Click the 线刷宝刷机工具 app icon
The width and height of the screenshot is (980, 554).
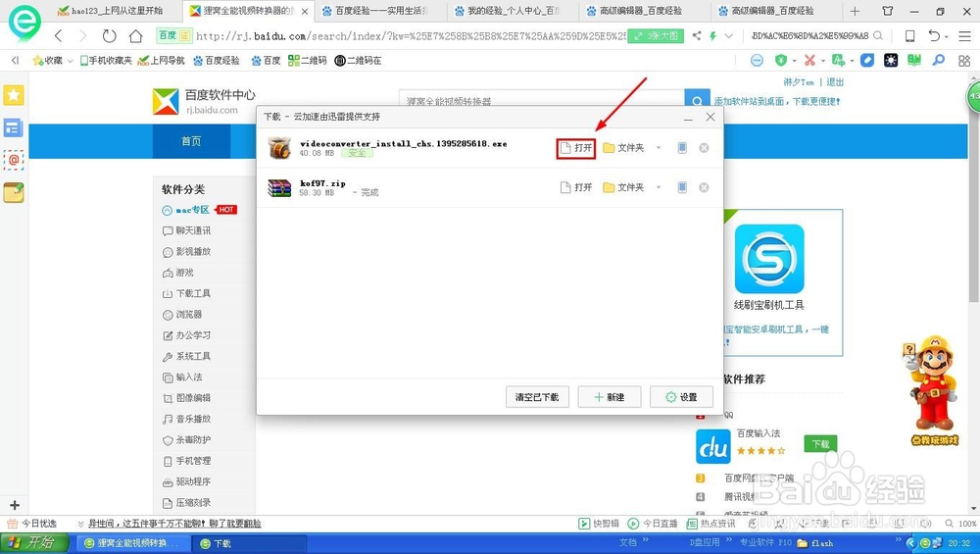click(769, 259)
